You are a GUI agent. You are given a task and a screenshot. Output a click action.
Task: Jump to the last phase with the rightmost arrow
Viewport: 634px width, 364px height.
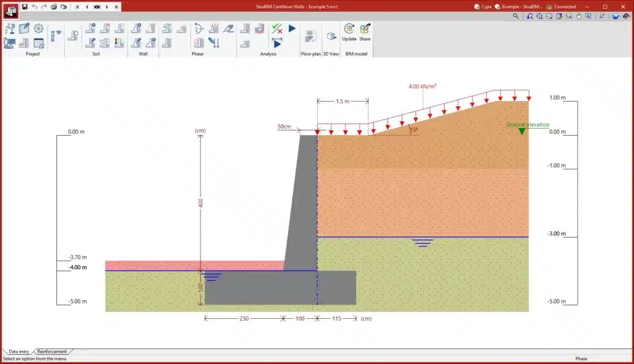click(x=116, y=6)
